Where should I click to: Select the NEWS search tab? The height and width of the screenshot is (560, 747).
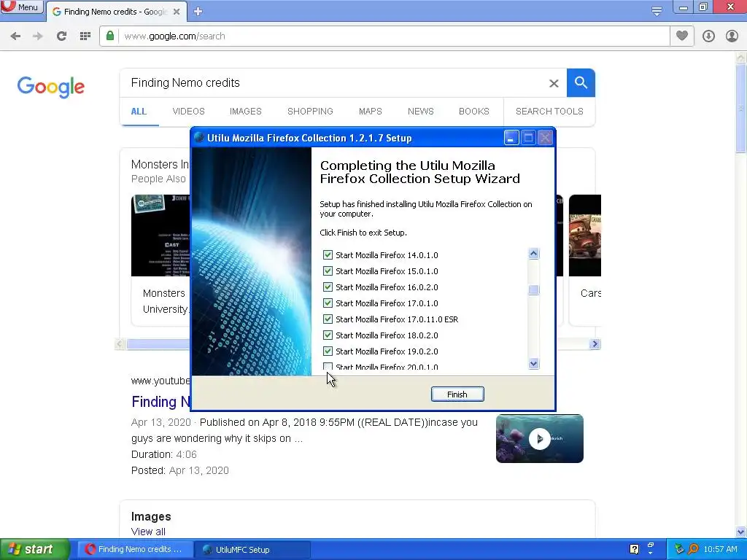pos(421,112)
